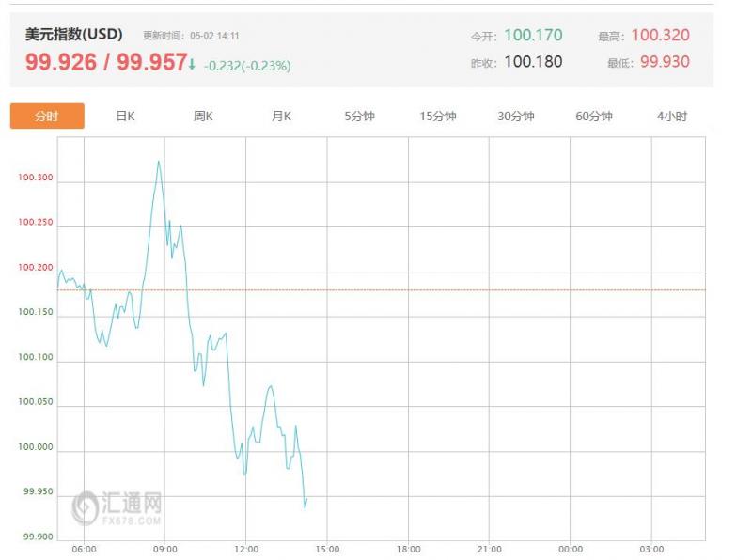The height and width of the screenshot is (560, 752).
Task: Click the chart peak near 100.320
Action: click(x=159, y=162)
